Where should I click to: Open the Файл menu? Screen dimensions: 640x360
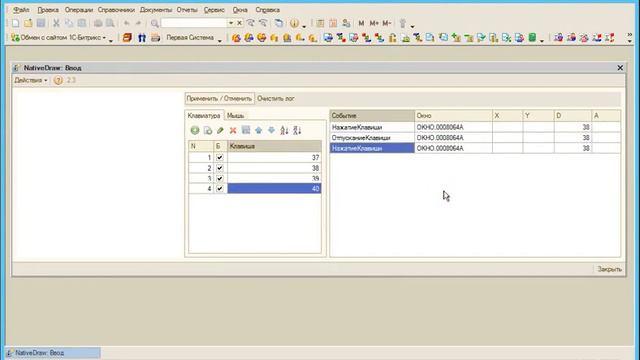(x=21, y=10)
